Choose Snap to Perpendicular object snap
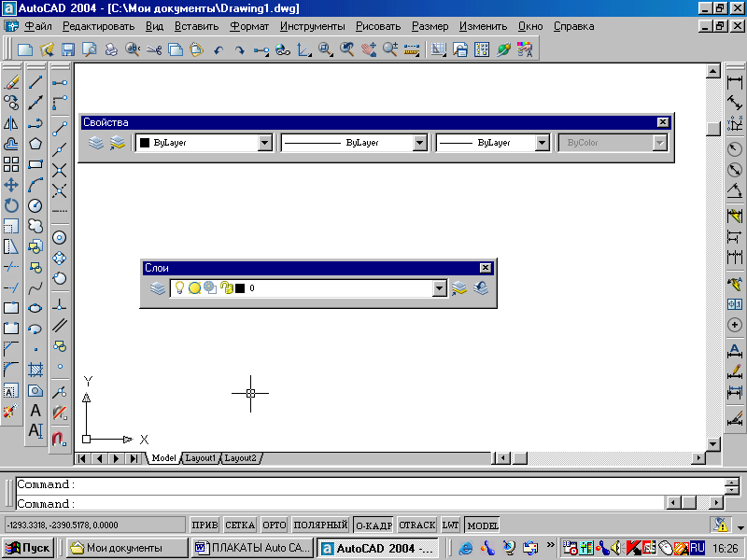This screenshot has width=747, height=560. click(60, 305)
